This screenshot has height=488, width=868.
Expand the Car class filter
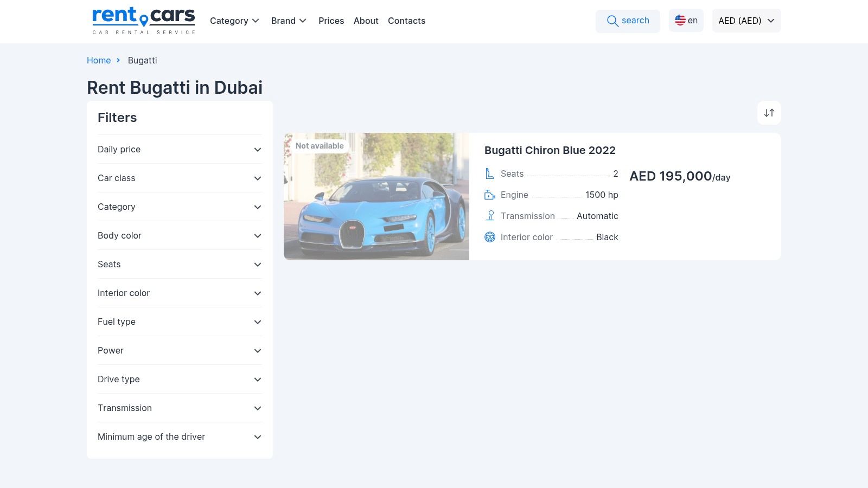180,178
